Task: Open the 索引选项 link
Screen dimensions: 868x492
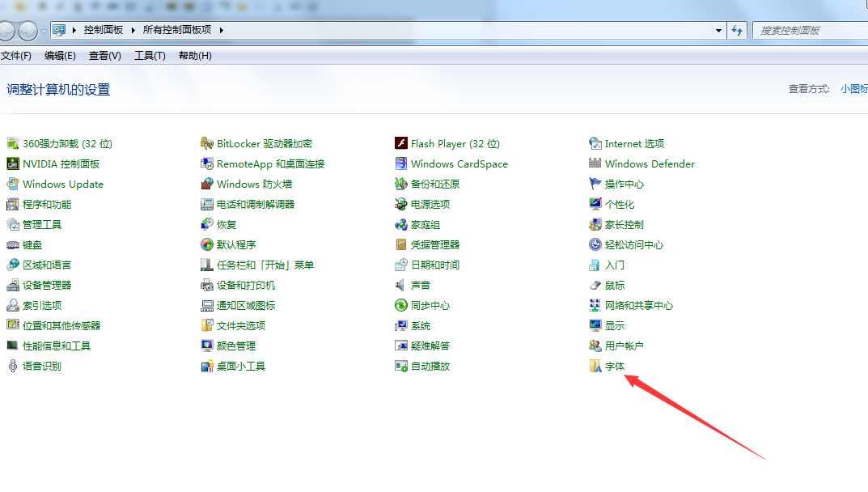Action: [42, 306]
